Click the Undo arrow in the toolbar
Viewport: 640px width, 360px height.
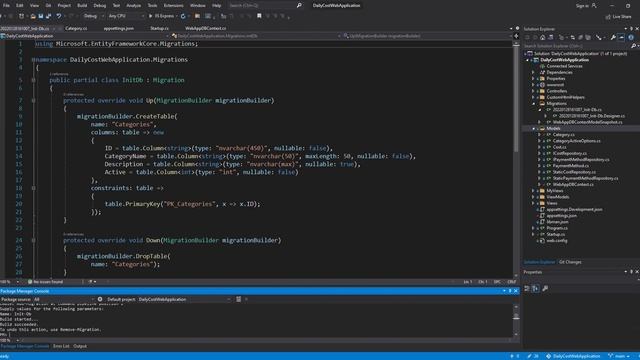pos(58,16)
